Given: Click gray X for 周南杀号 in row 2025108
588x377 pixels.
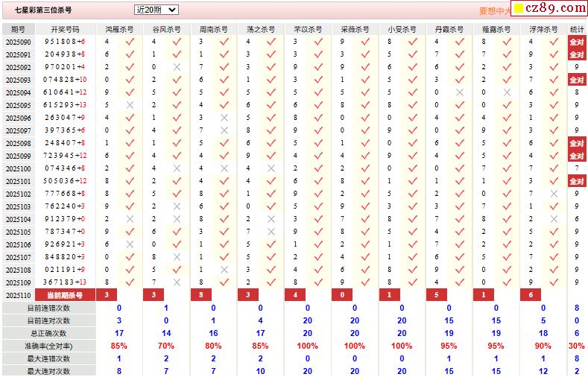Looking at the screenshot, I should pos(224,270).
